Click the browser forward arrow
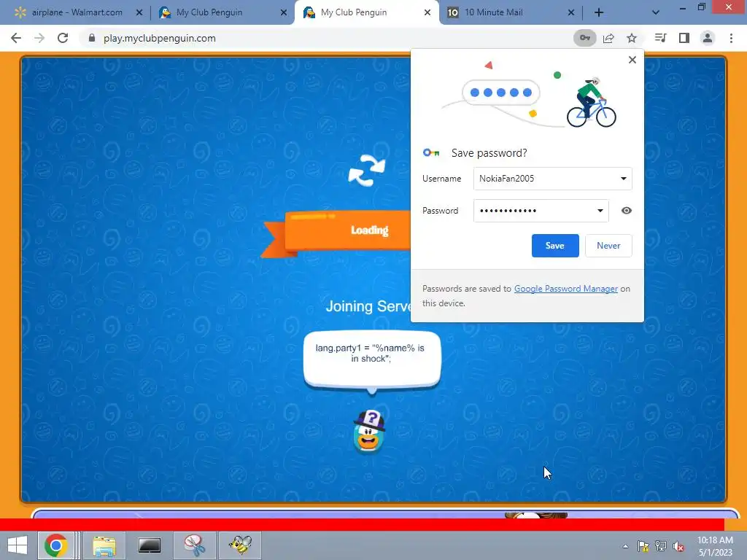The height and width of the screenshot is (560, 747). pyautogui.click(x=39, y=38)
